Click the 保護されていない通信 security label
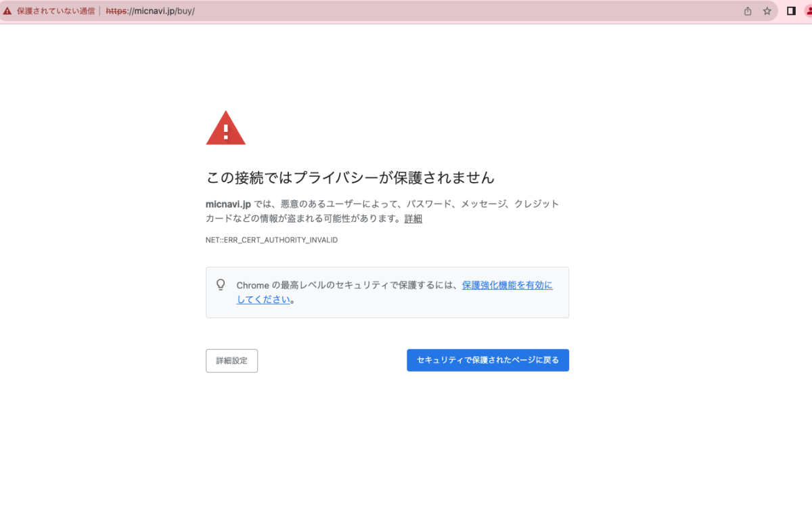Image resolution: width=812 pixels, height=513 pixels. (x=55, y=12)
